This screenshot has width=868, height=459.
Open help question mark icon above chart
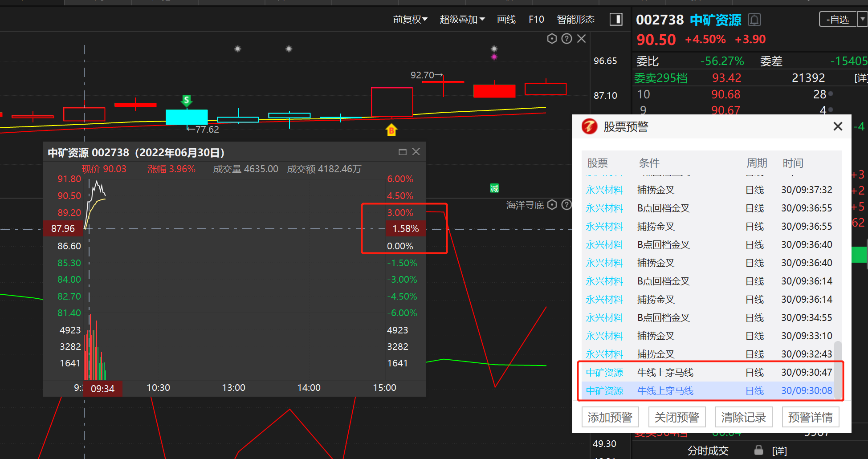tap(566, 39)
